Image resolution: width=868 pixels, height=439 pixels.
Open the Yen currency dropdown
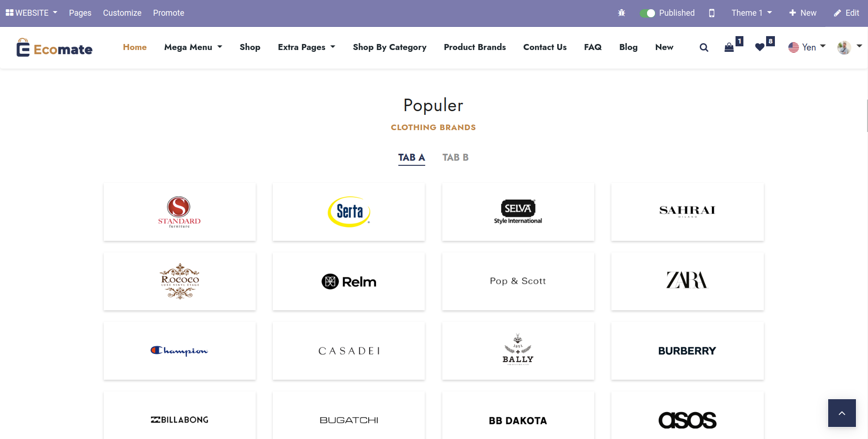coord(807,47)
